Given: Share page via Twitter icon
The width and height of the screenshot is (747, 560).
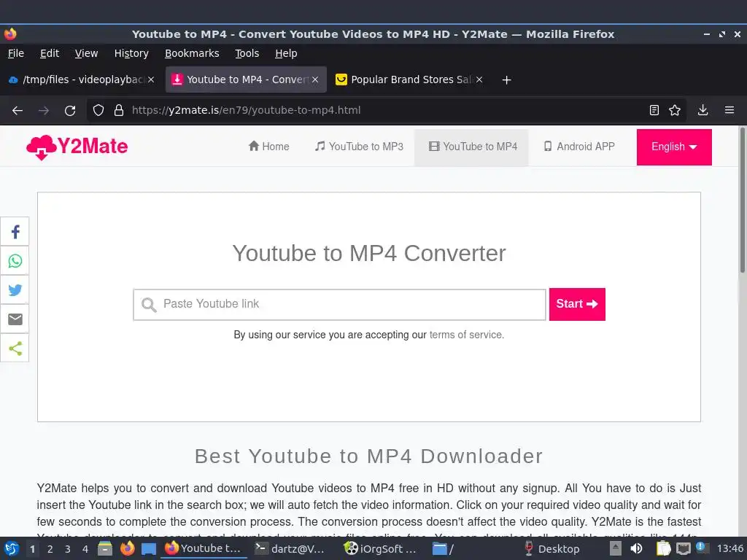Looking at the screenshot, I should (15, 290).
